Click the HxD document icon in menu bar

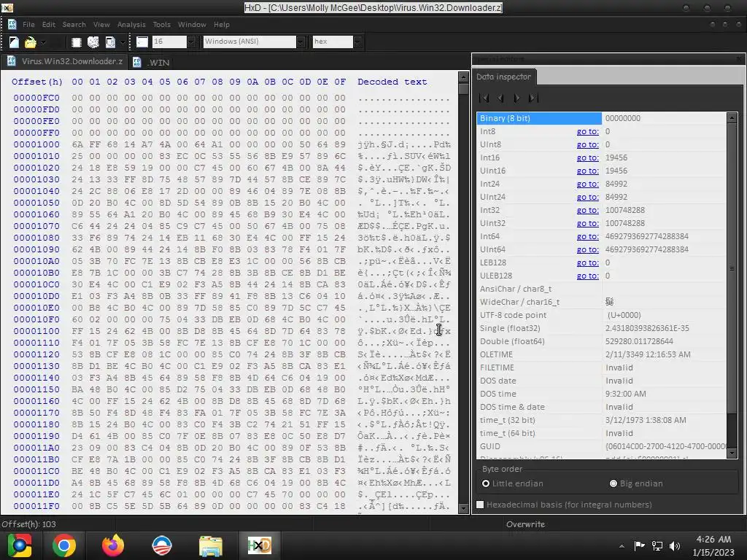click(x=12, y=24)
